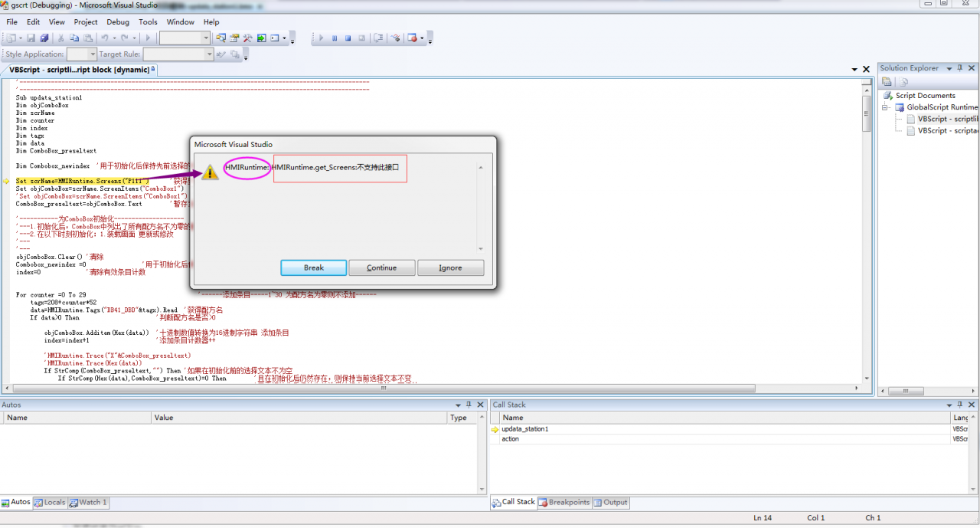Screen dimensions: 980x528
Task: Click the Save toolbar icon
Action: [31, 38]
